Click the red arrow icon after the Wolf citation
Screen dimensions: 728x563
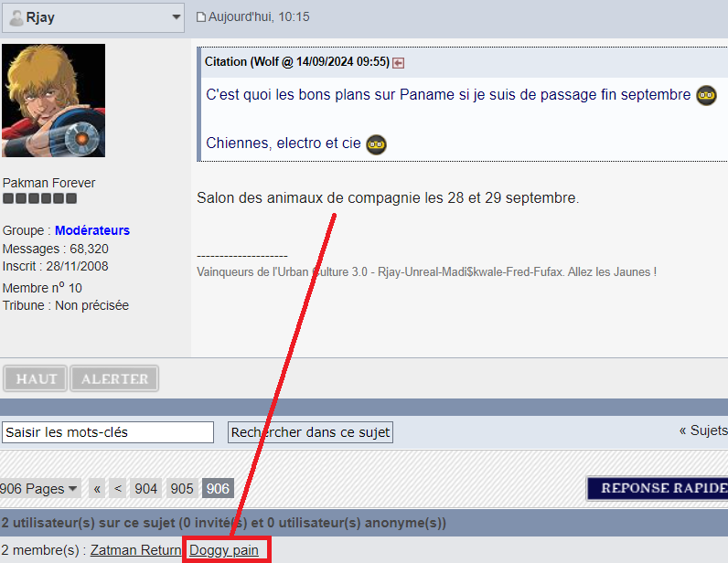coord(399,62)
